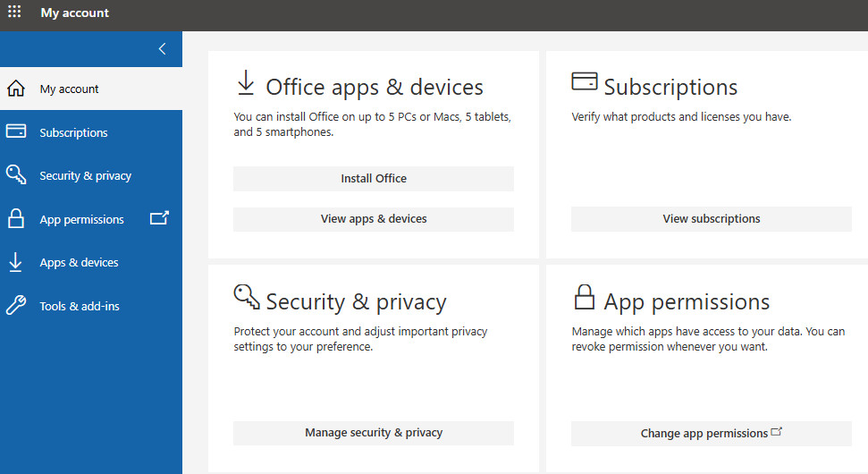Click the Subscriptions card heading text
The width and height of the screenshot is (868, 474).
(x=670, y=88)
